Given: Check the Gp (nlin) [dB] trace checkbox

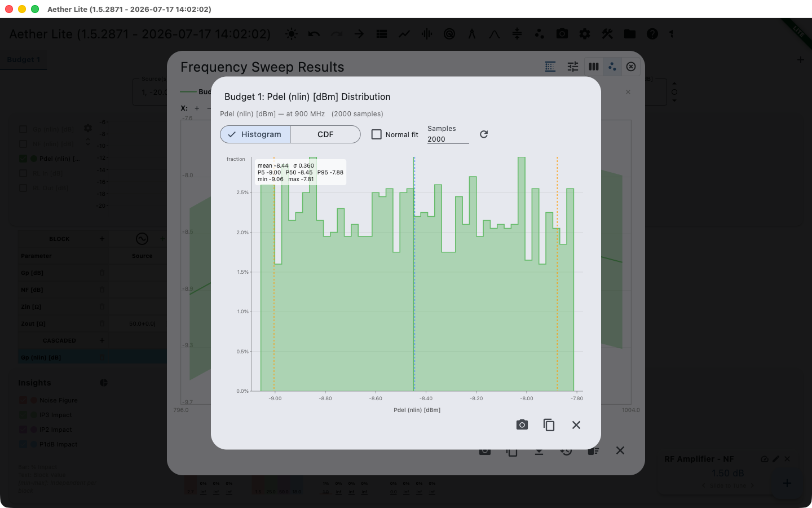Looking at the screenshot, I should click(23, 129).
